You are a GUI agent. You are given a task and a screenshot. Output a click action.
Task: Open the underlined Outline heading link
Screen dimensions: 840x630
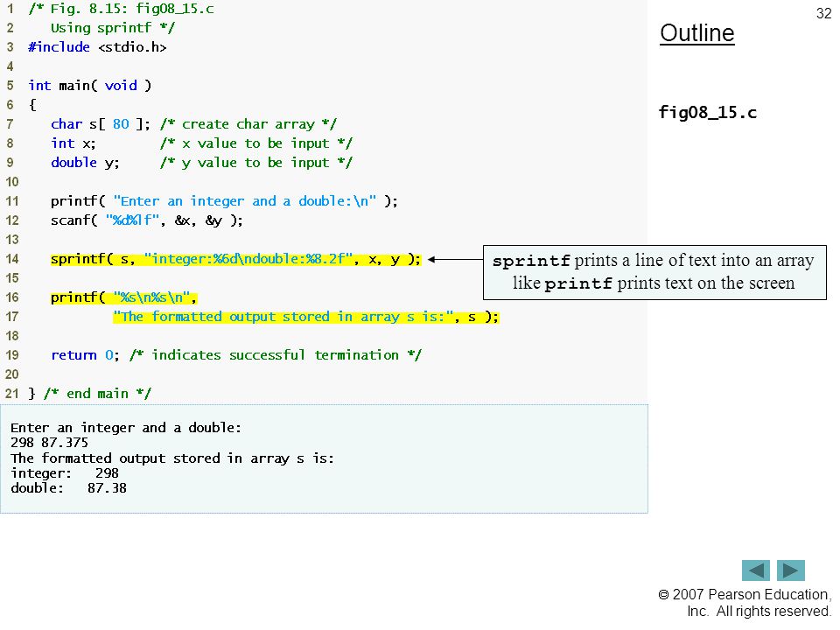(697, 33)
